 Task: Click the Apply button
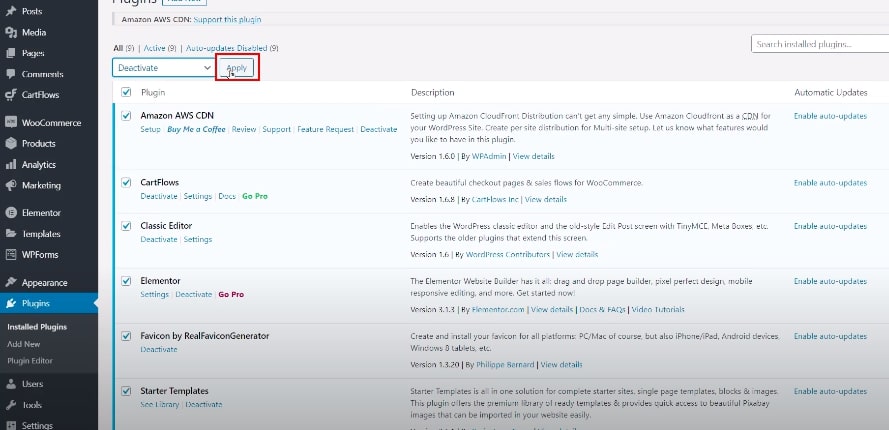[236, 68]
